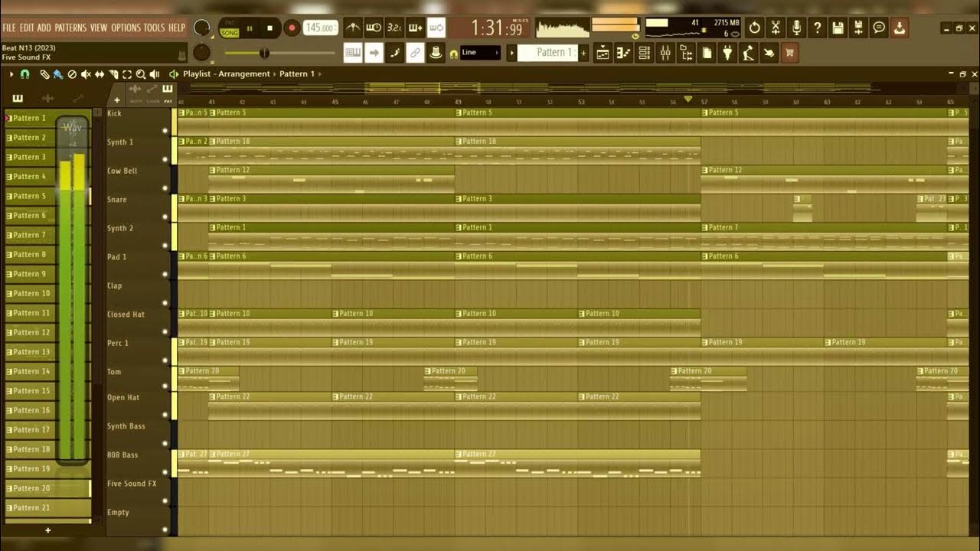The image size is (980, 551).
Task: Open the EDIT menu
Action: pyautogui.click(x=28, y=28)
